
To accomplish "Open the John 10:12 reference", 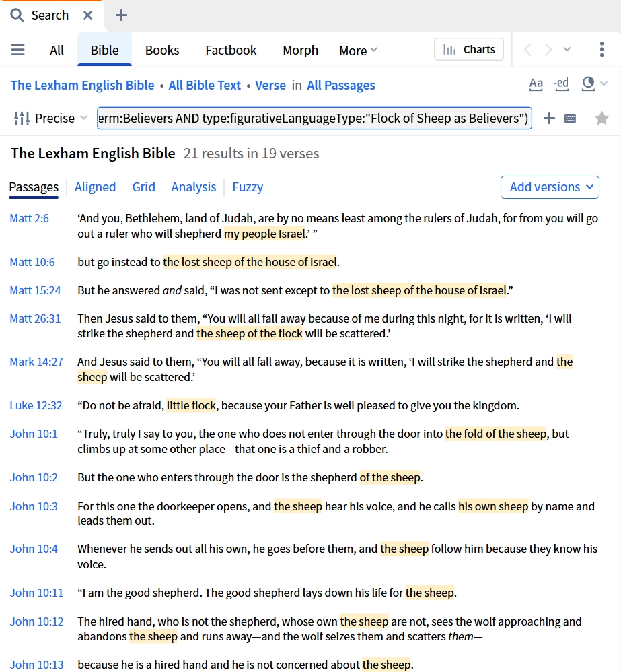I will (36, 621).
